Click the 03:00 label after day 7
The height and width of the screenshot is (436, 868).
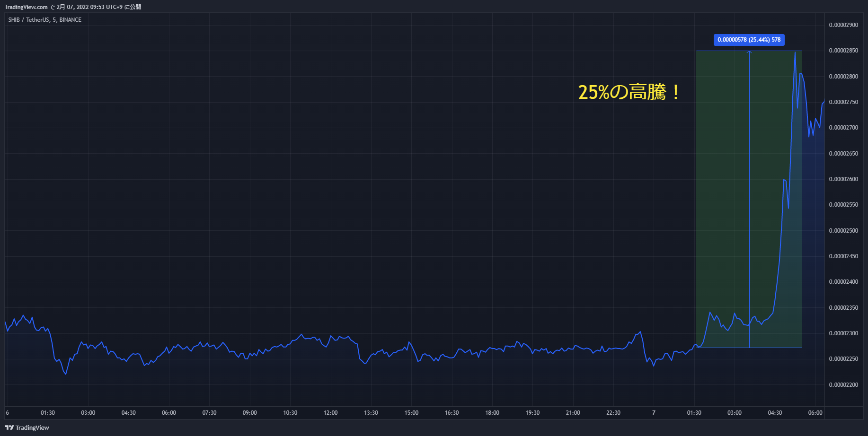click(x=735, y=413)
